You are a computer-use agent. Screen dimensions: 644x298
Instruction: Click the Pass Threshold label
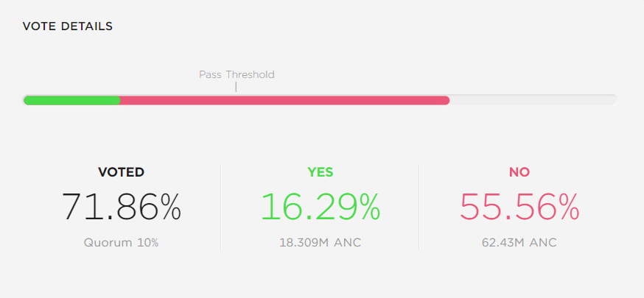coord(237,74)
